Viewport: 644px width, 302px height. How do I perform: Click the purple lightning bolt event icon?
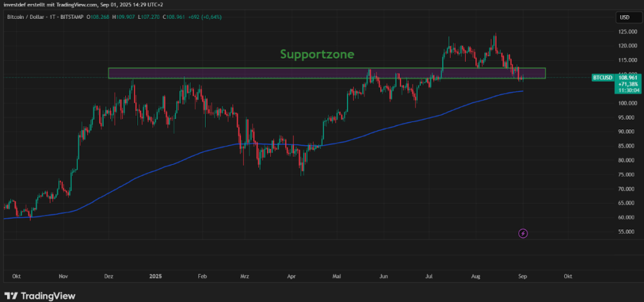click(523, 233)
